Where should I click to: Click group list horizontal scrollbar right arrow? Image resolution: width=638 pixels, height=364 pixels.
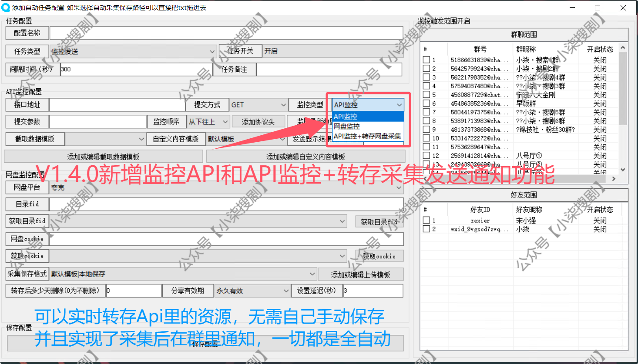(x=614, y=179)
